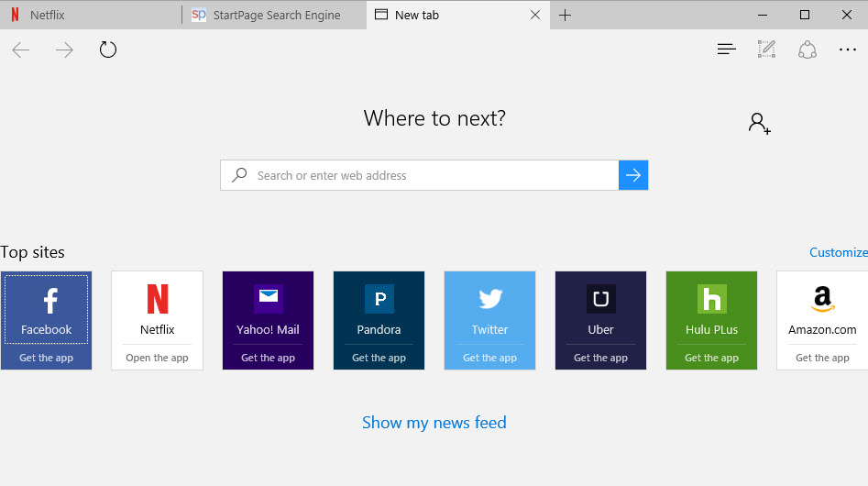Open a new tab with plus button
The width and height of the screenshot is (868, 486).
click(x=566, y=15)
